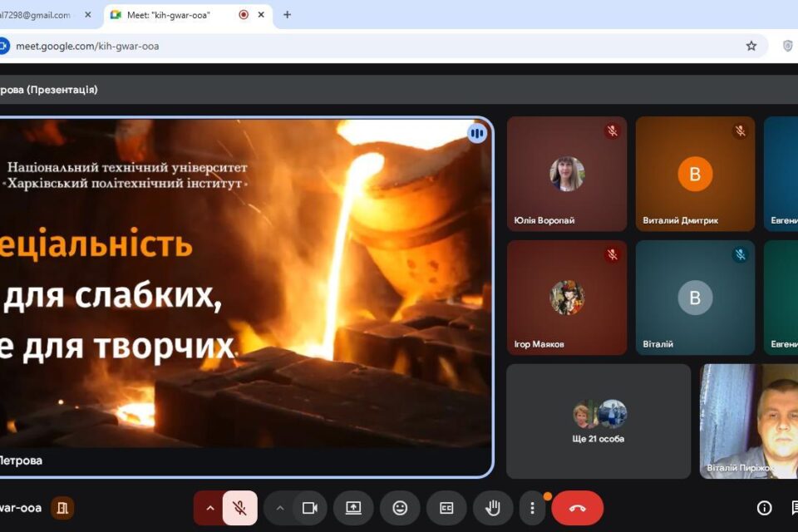The height and width of the screenshot is (532, 798).
Task: Toggle the microphone mute button
Action: click(x=239, y=508)
